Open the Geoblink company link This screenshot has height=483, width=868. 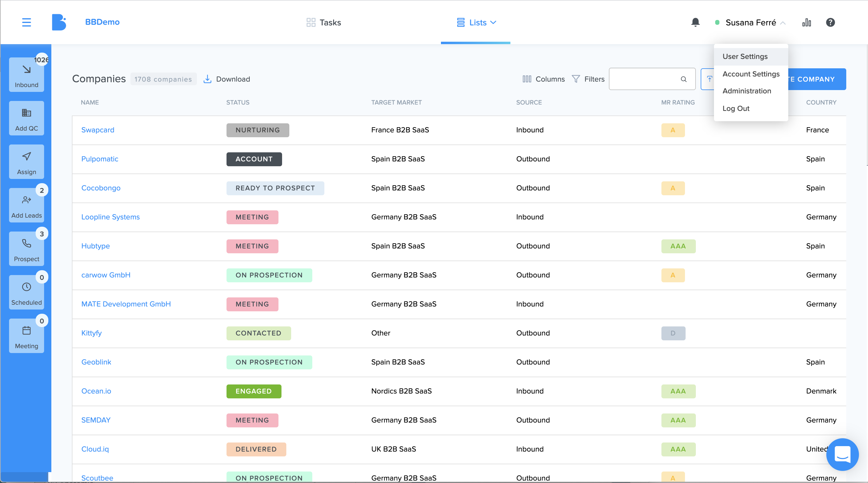(x=96, y=362)
